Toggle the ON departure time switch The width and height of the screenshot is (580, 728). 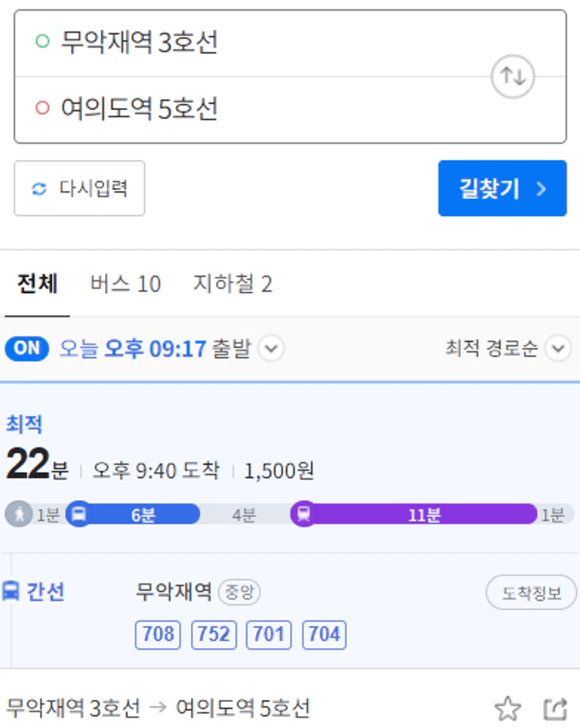(27, 348)
